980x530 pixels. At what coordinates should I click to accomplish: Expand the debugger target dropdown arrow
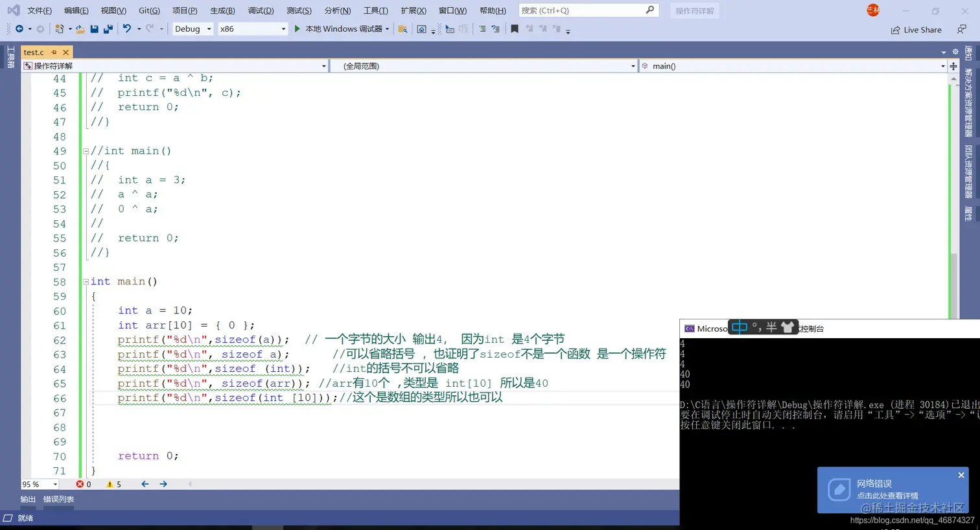pos(388,29)
